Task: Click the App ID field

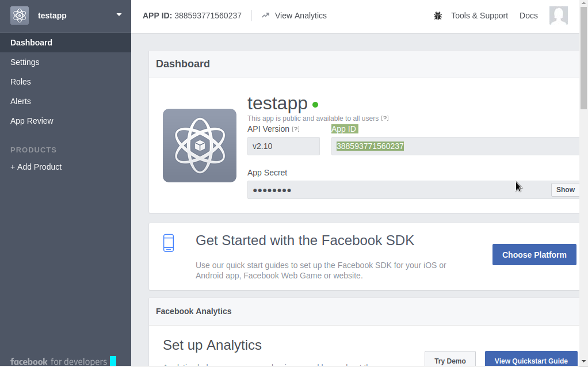Action: click(x=455, y=146)
